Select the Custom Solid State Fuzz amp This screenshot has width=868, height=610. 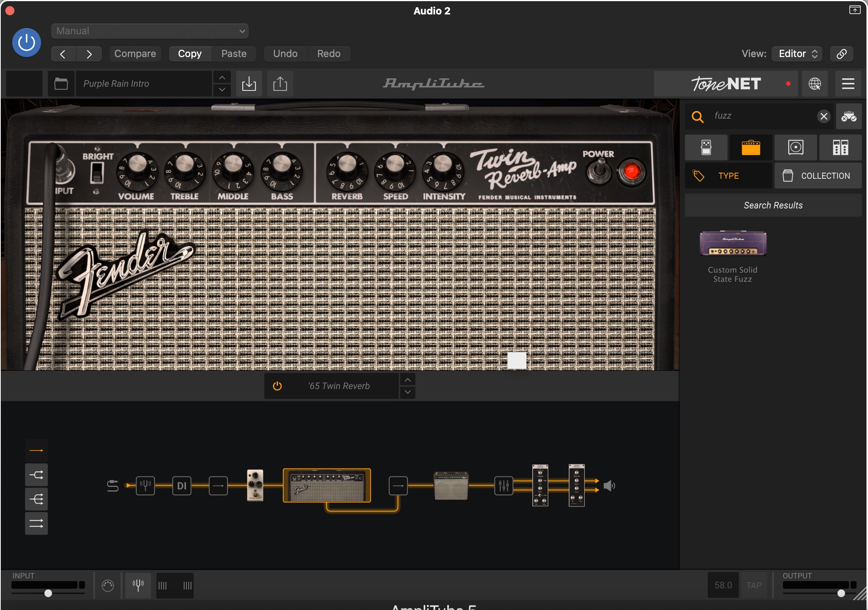733,257
